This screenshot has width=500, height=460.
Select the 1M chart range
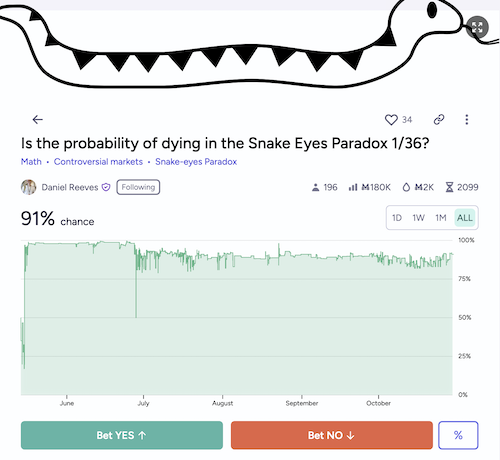(441, 218)
